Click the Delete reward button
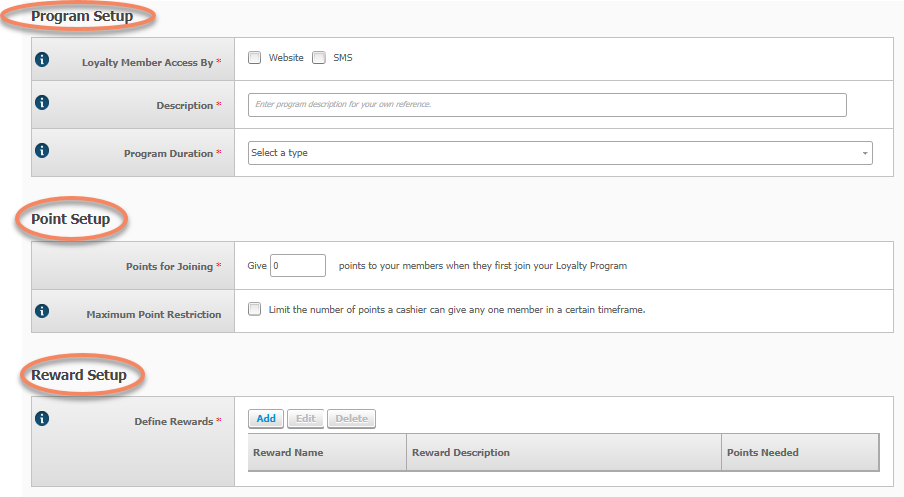This screenshot has height=497, width=904. pos(352,419)
